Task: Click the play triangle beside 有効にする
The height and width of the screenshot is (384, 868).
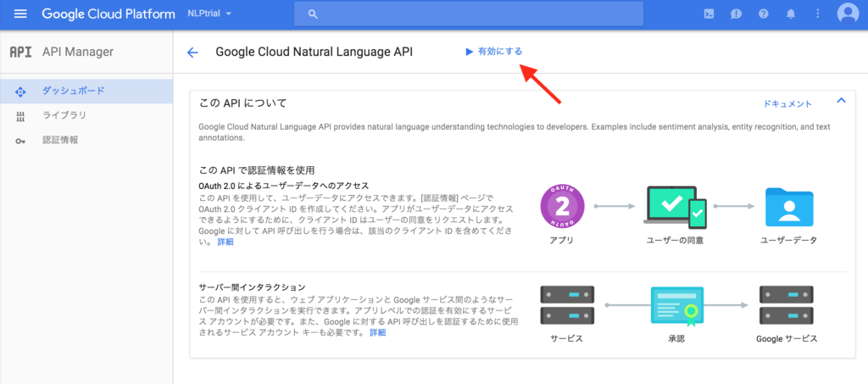Action: coord(469,52)
